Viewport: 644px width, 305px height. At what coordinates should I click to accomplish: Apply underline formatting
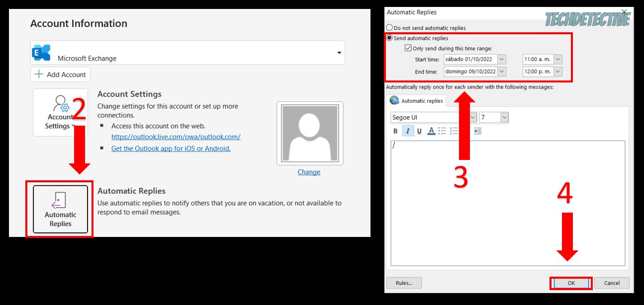coord(419,131)
